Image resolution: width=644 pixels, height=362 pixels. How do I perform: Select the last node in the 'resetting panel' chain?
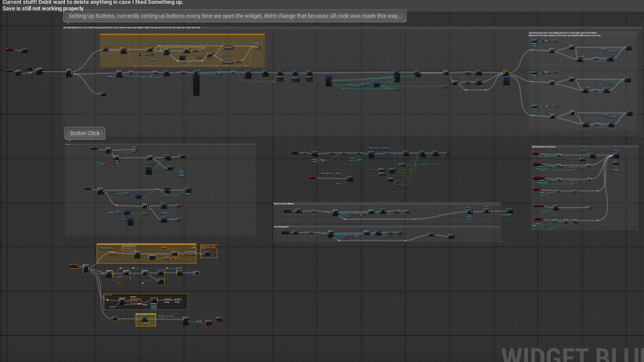pos(451,236)
